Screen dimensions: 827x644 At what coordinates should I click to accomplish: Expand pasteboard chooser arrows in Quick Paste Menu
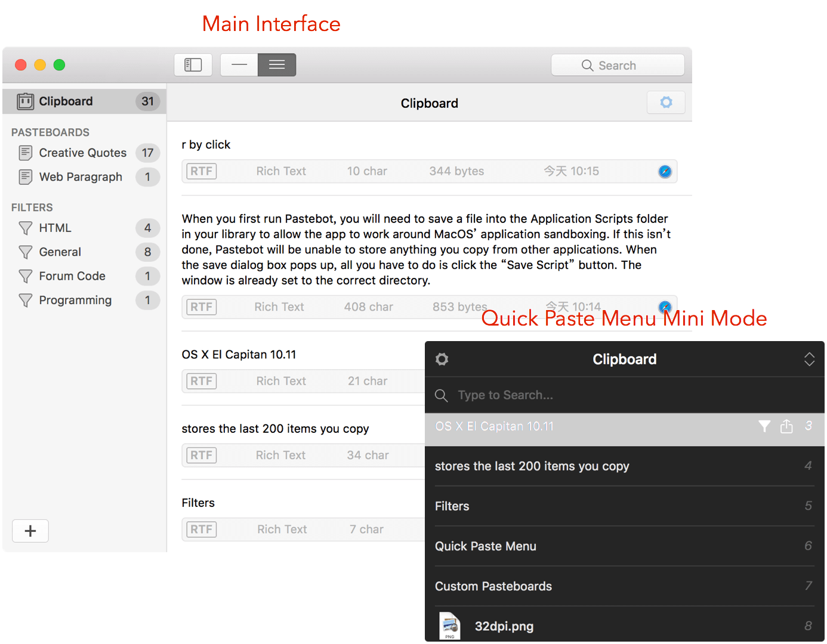tap(809, 359)
